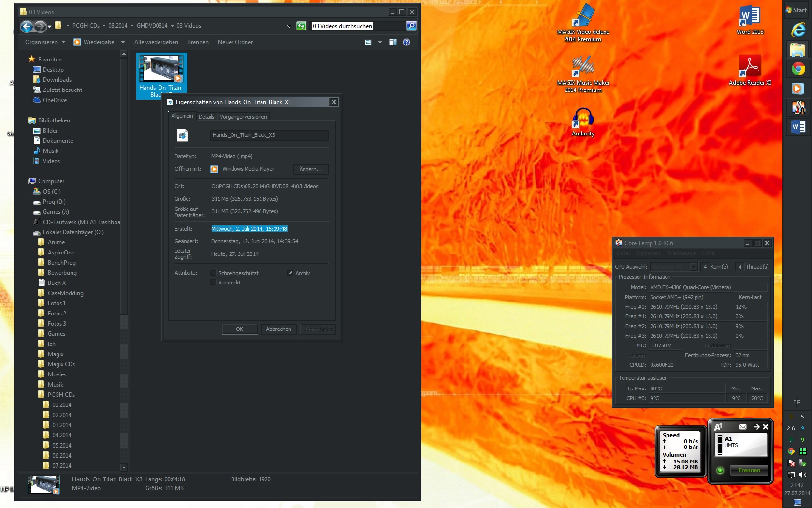The width and height of the screenshot is (812, 508).
Task: Open the Start menu
Action: pos(797,10)
